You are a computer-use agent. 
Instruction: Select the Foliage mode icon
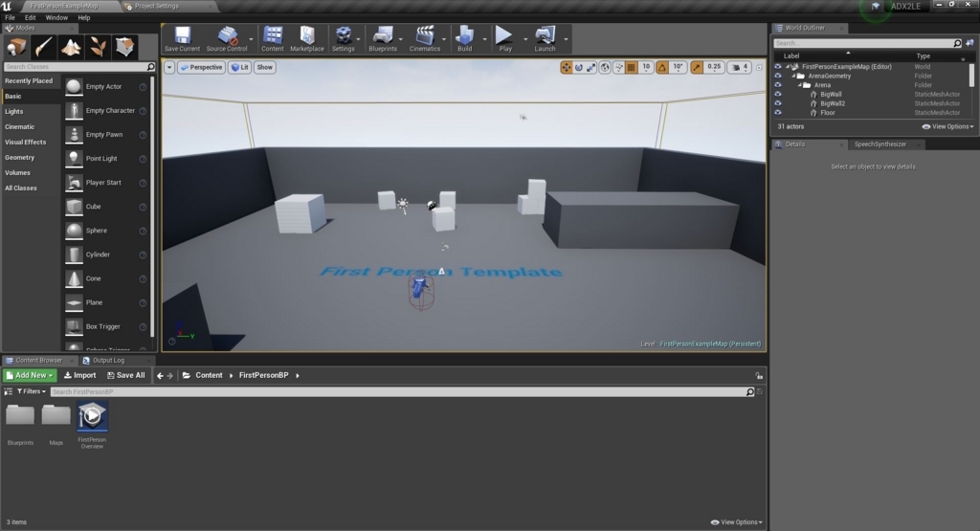coord(98,47)
